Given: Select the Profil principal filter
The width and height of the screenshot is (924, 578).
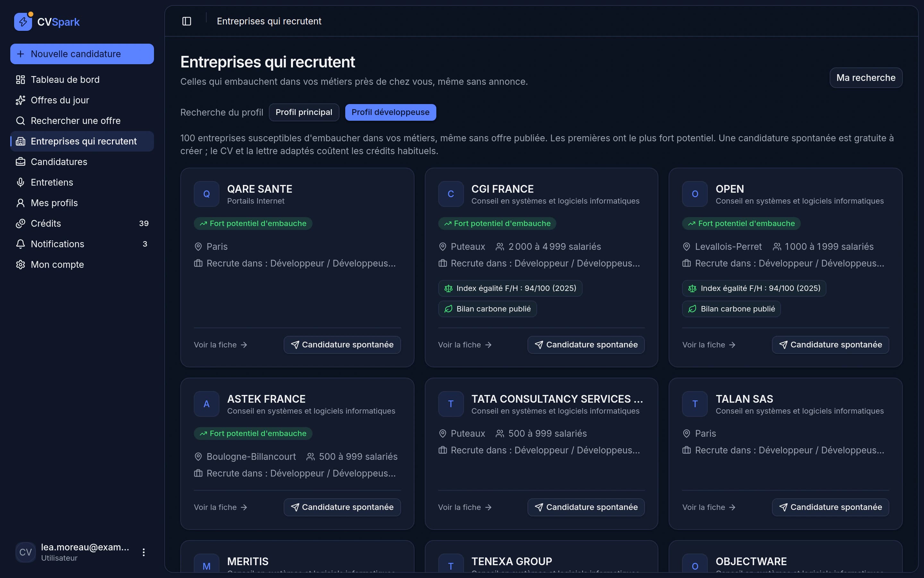Looking at the screenshot, I should click(304, 112).
